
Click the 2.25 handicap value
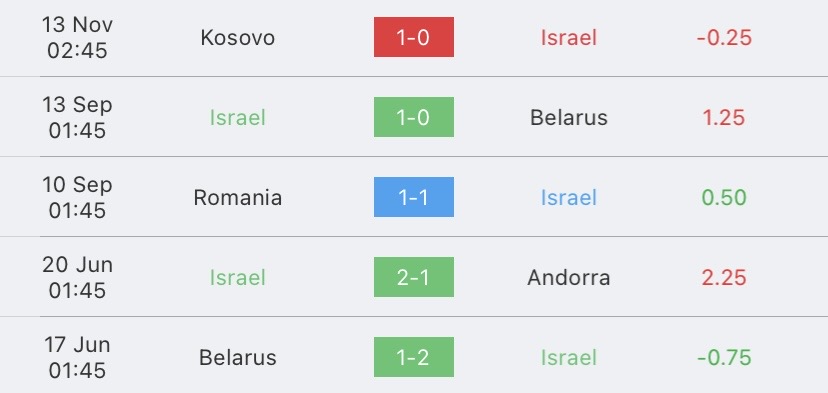coord(724,277)
